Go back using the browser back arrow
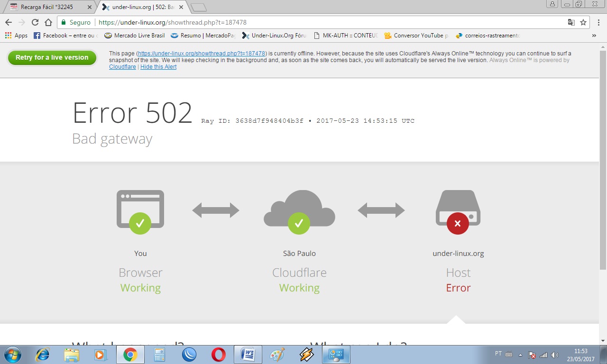607x364 pixels. [9, 22]
